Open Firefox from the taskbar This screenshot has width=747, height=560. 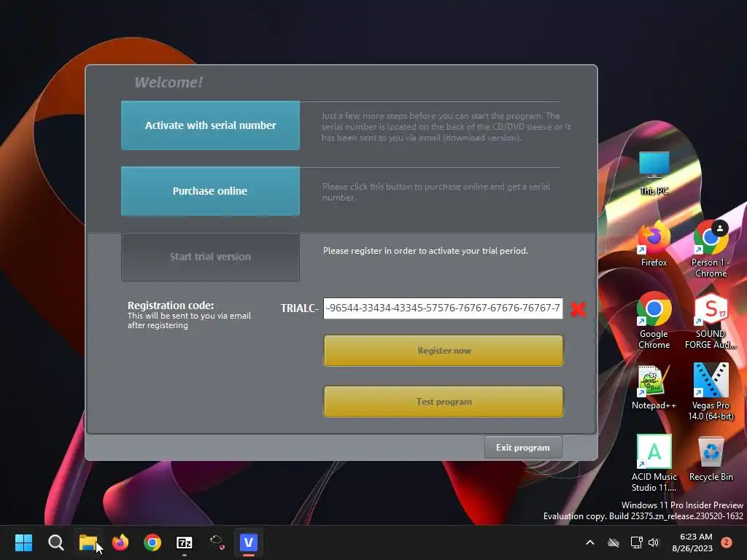pos(120,542)
